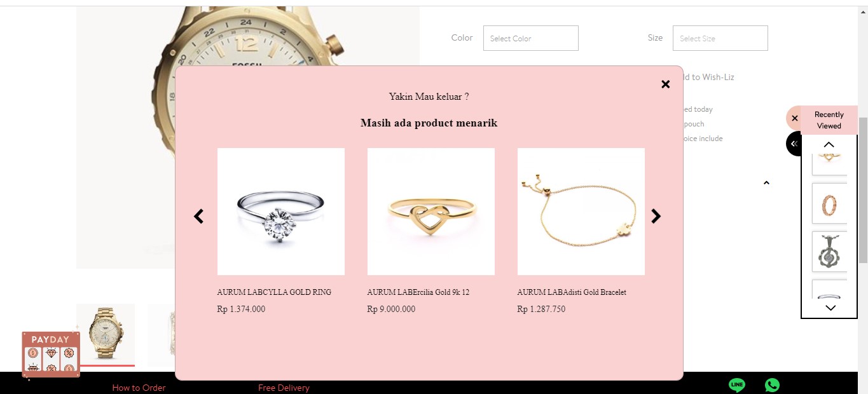This screenshot has width=868, height=394.
Task: Open the Payday slot promo icon
Action: pos(51,355)
